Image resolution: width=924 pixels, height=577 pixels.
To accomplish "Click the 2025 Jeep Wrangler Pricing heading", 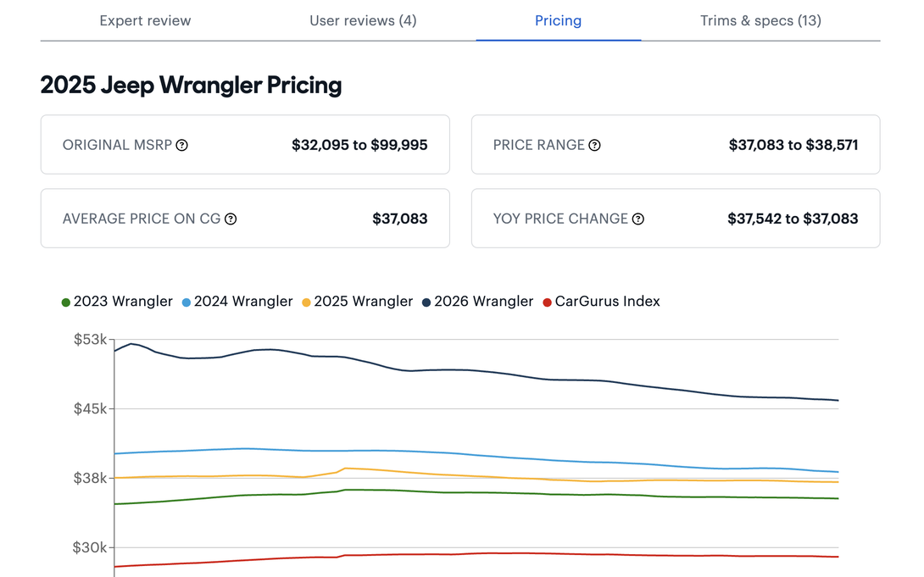I will (x=191, y=86).
